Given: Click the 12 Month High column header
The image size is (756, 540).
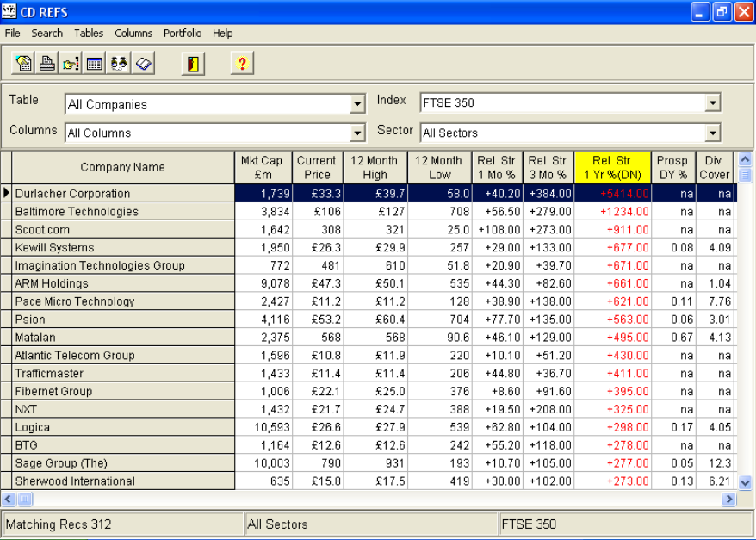Looking at the screenshot, I should click(375, 167).
